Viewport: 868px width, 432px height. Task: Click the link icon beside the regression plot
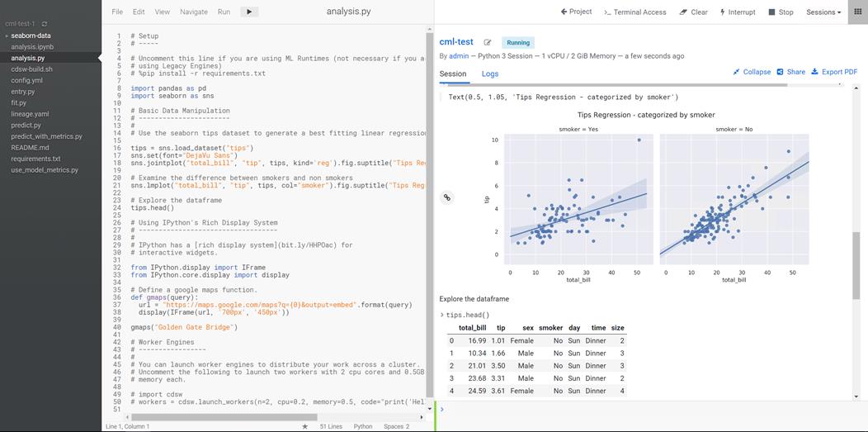click(x=447, y=197)
